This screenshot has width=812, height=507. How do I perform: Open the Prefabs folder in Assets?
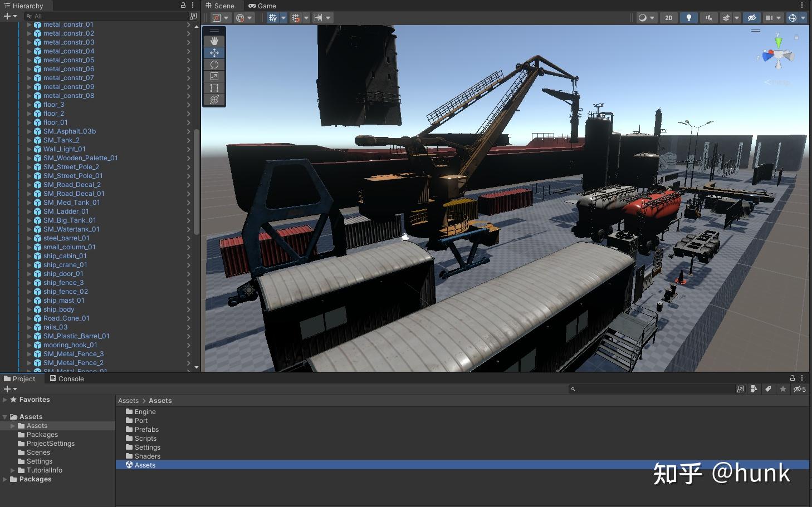tap(146, 429)
